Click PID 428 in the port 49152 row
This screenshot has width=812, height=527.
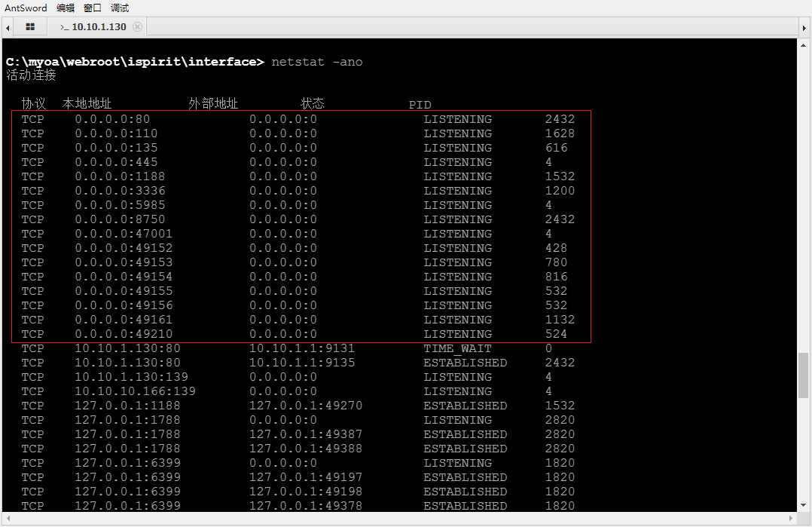556,248
